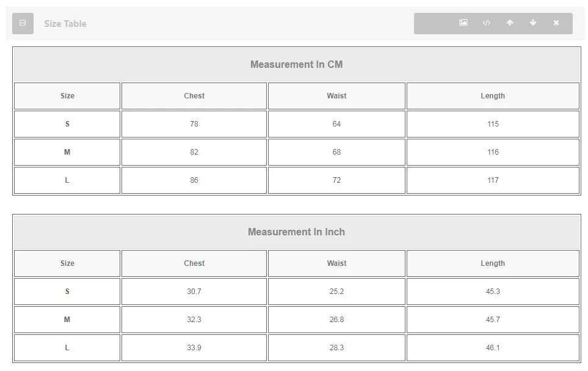The height and width of the screenshot is (371, 588).
Task: Remove Size Table module with X icon
Action: click(556, 23)
